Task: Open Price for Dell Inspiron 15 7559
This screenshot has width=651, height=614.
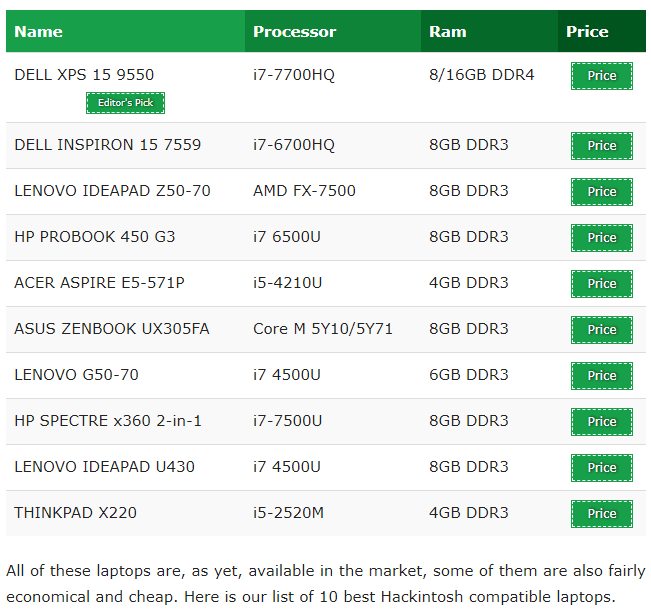Action: pyautogui.click(x=601, y=146)
